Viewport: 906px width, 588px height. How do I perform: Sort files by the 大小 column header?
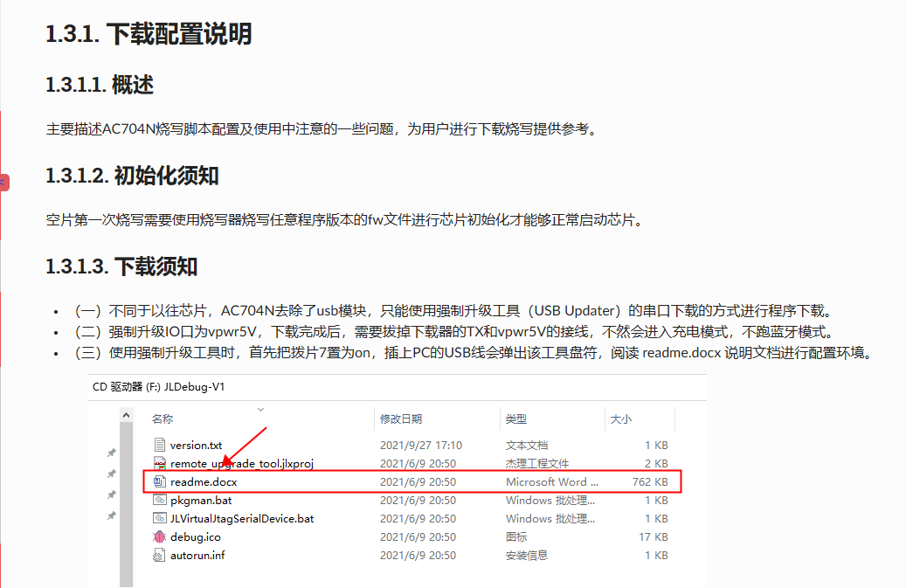click(621, 419)
